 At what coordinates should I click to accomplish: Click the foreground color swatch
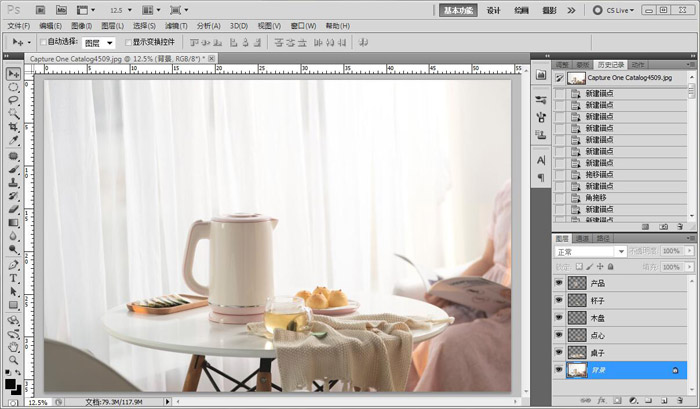pyautogui.click(x=11, y=383)
